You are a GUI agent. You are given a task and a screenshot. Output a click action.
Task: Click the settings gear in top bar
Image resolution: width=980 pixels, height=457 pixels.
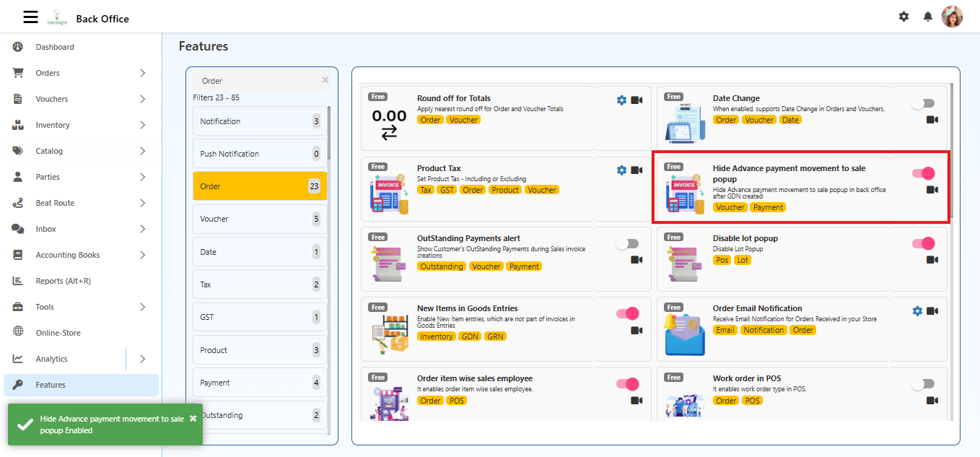point(904,17)
